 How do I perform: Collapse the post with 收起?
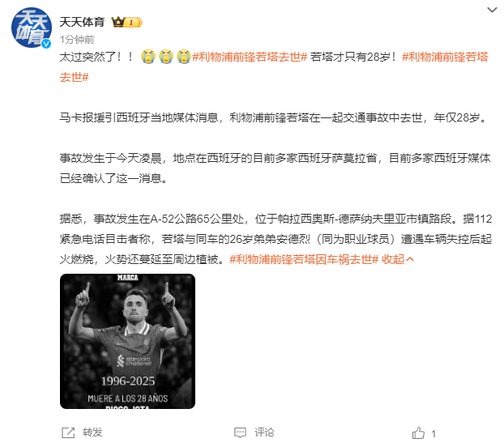pos(393,259)
